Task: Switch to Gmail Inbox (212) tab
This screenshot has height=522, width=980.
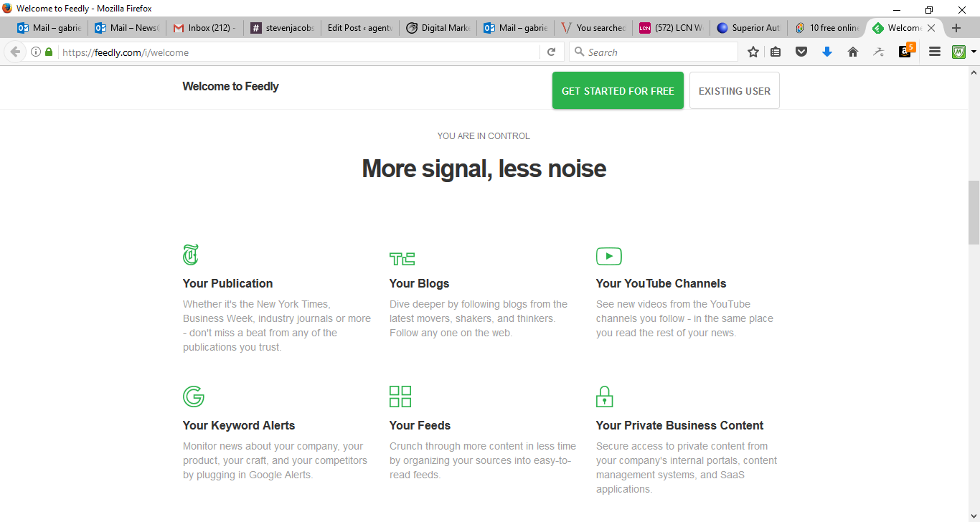Action: (x=205, y=28)
